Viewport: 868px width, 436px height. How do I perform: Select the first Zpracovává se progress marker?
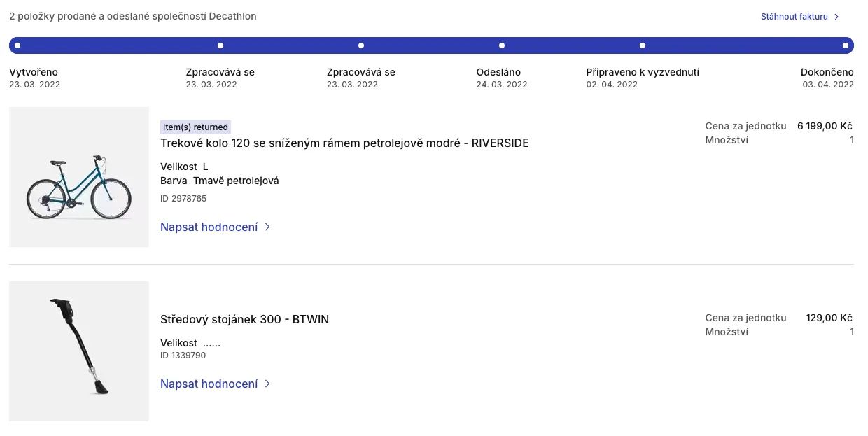220,45
